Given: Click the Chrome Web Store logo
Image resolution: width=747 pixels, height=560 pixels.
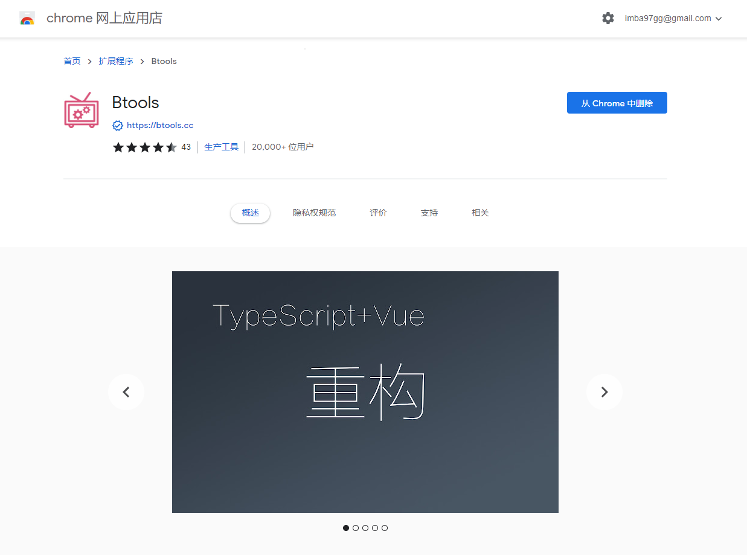Looking at the screenshot, I should [x=27, y=18].
